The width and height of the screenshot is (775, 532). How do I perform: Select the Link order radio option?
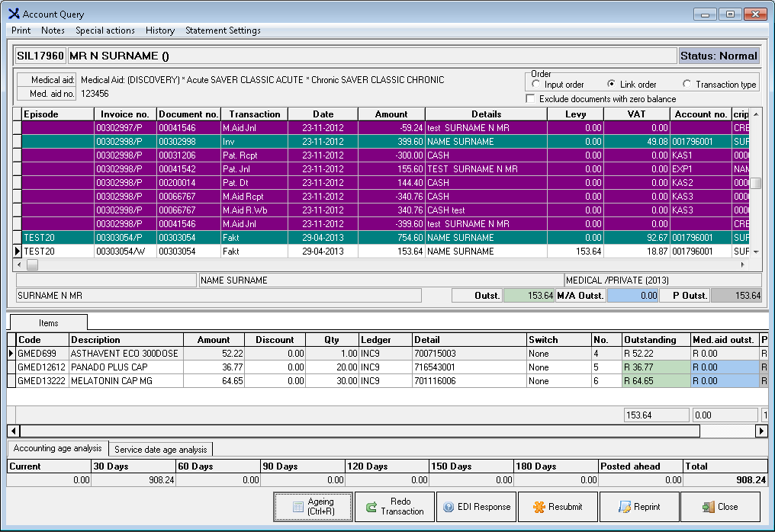pos(612,85)
